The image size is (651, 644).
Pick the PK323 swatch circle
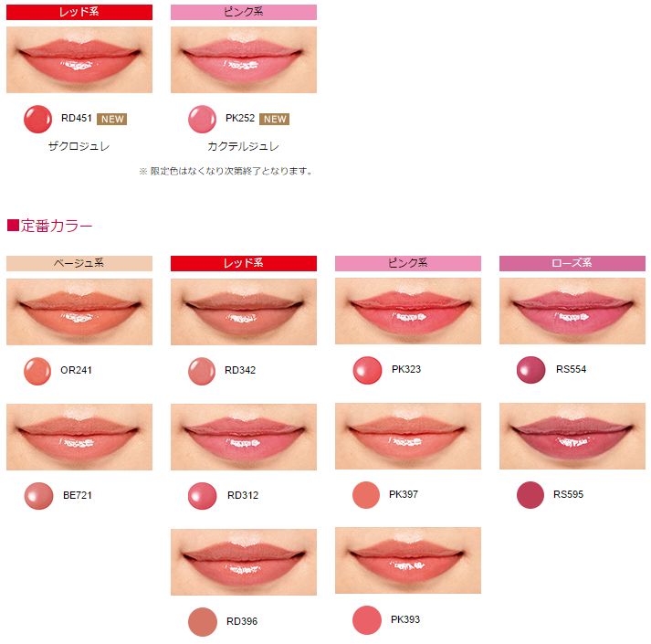(367, 370)
